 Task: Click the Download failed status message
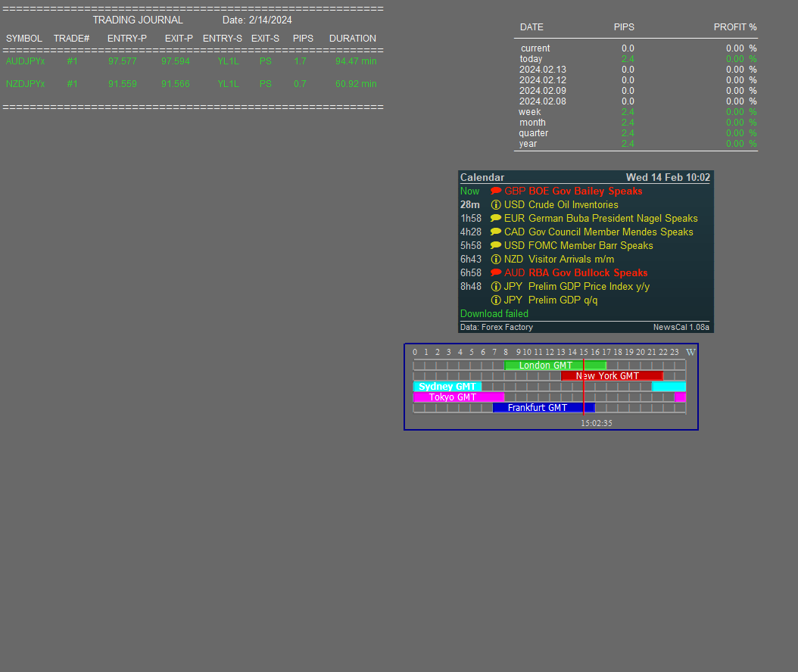point(494,314)
